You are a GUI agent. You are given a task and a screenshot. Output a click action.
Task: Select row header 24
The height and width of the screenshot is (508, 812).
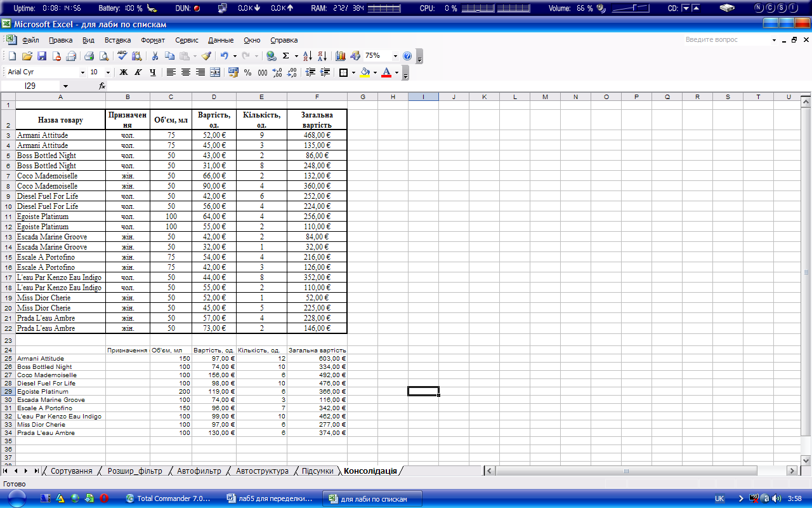[x=8, y=351]
